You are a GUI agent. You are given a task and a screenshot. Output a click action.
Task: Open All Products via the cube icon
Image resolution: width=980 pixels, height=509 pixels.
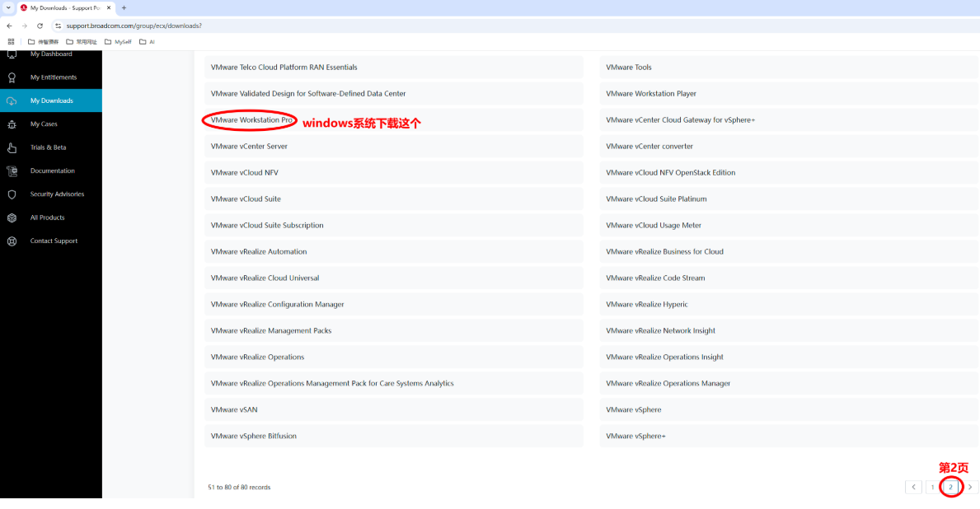pyautogui.click(x=12, y=216)
